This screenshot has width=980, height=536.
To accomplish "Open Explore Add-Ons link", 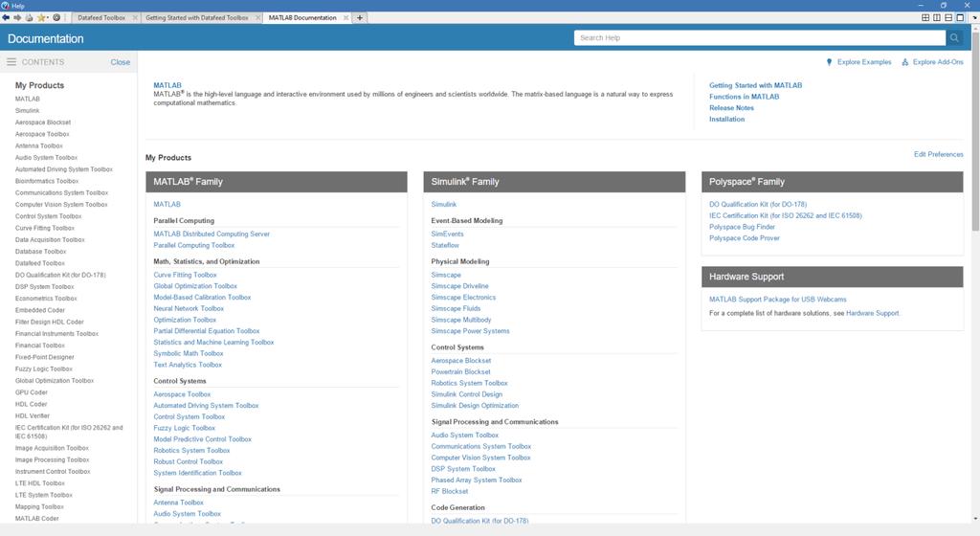I will pyautogui.click(x=938, y=62).
